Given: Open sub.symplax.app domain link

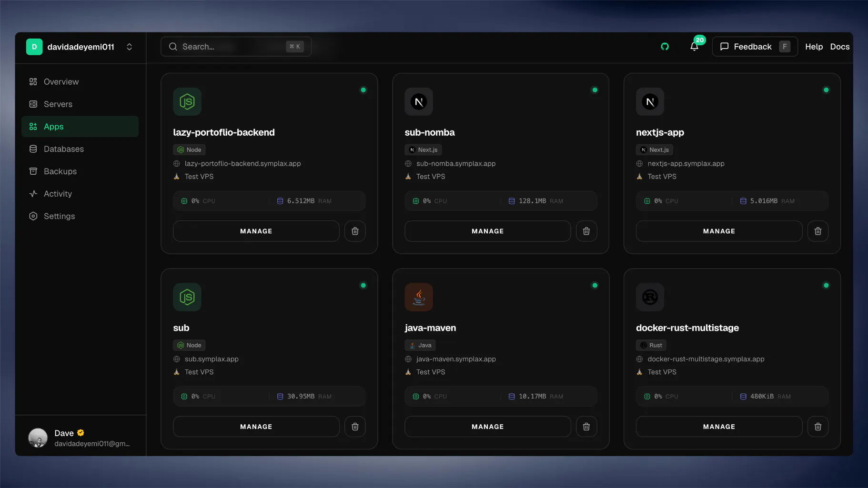Looking at the screenshot, I should click(x=212, y=359).
